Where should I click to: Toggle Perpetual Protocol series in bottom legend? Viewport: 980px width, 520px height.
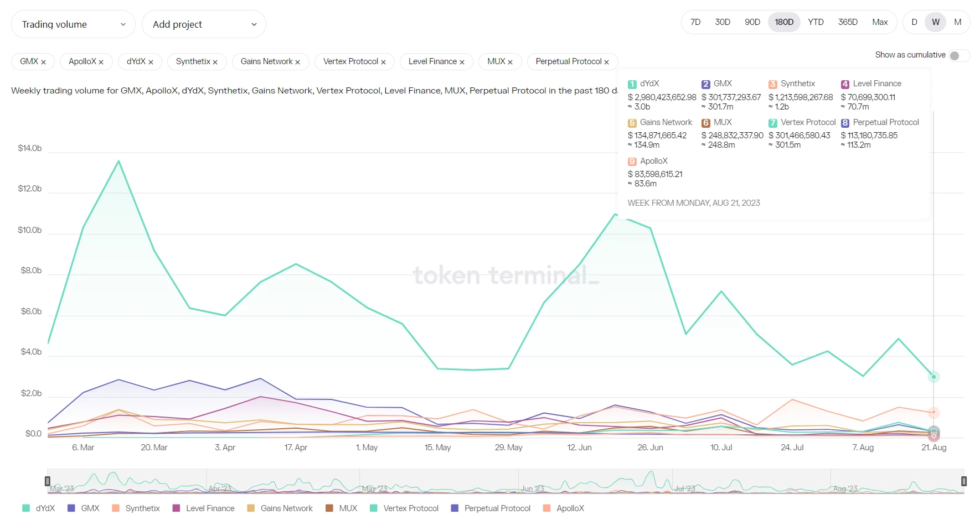(491, 508)
